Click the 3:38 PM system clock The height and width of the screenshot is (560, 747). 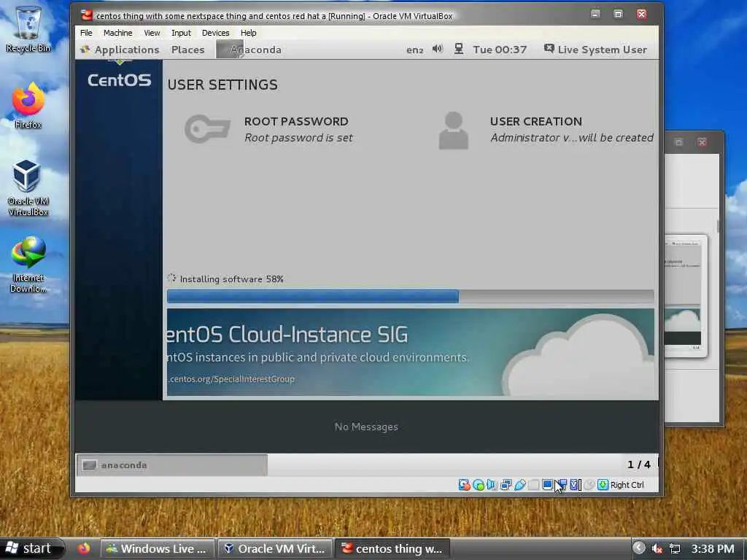[x=712, y=548]
